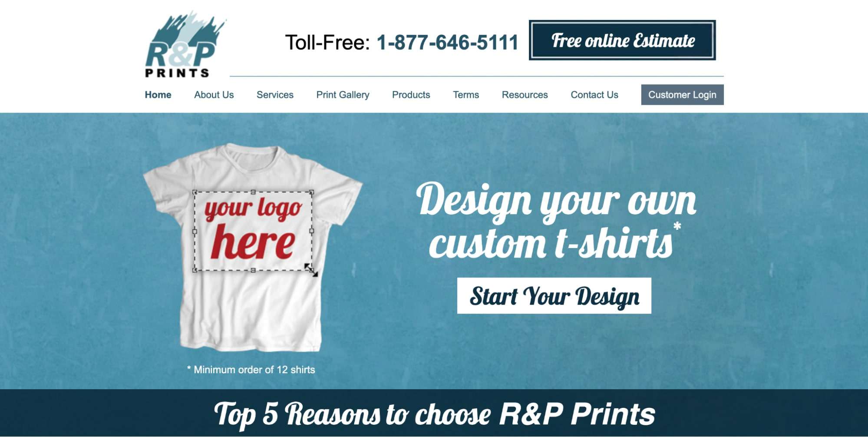
Task: Click the 'your logo here' placeholder graphic
Action: pos(253,231)
